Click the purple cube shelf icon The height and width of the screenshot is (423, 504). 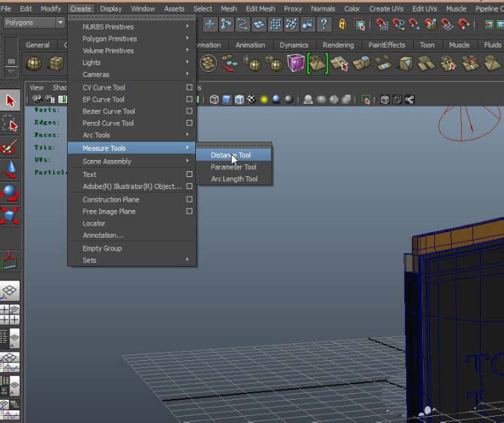coord(295,63)
